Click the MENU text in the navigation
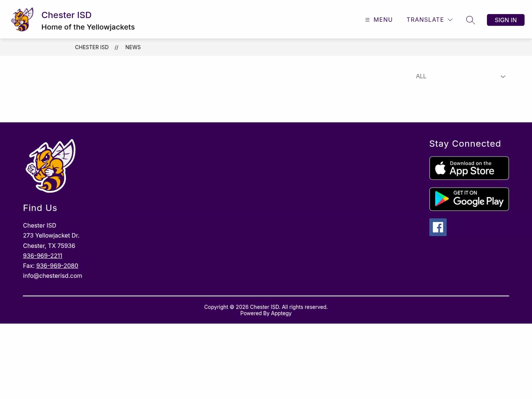 (383, 20)
